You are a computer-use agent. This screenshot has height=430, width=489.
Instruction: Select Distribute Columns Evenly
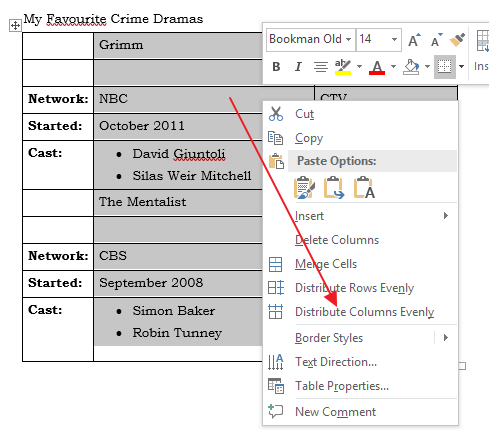click(x=360, y=312)
